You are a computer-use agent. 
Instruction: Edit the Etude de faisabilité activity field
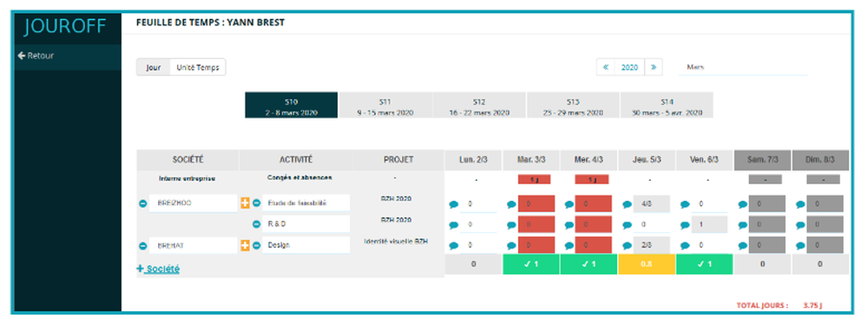(306, 203)
